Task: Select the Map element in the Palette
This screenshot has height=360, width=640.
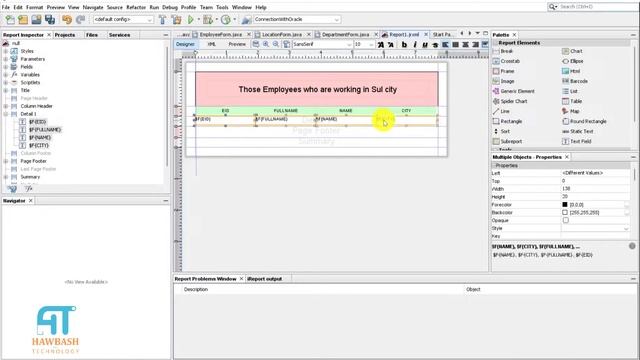Action: tap(571, 111)
